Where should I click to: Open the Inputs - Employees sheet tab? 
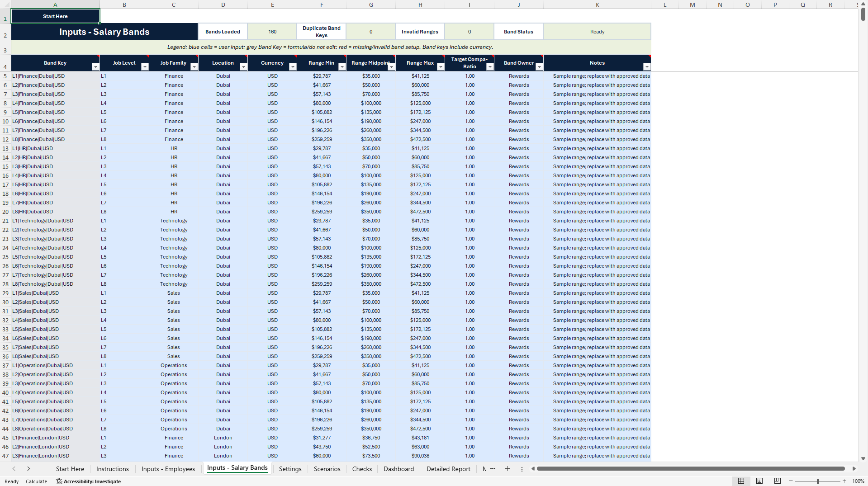click(168, 469)
